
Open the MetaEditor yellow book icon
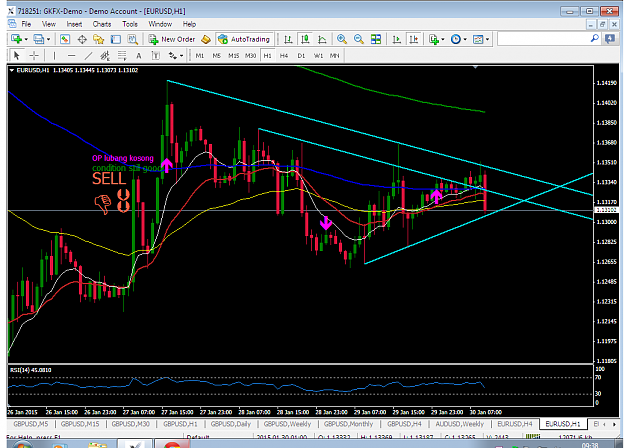tap(206, 39)
